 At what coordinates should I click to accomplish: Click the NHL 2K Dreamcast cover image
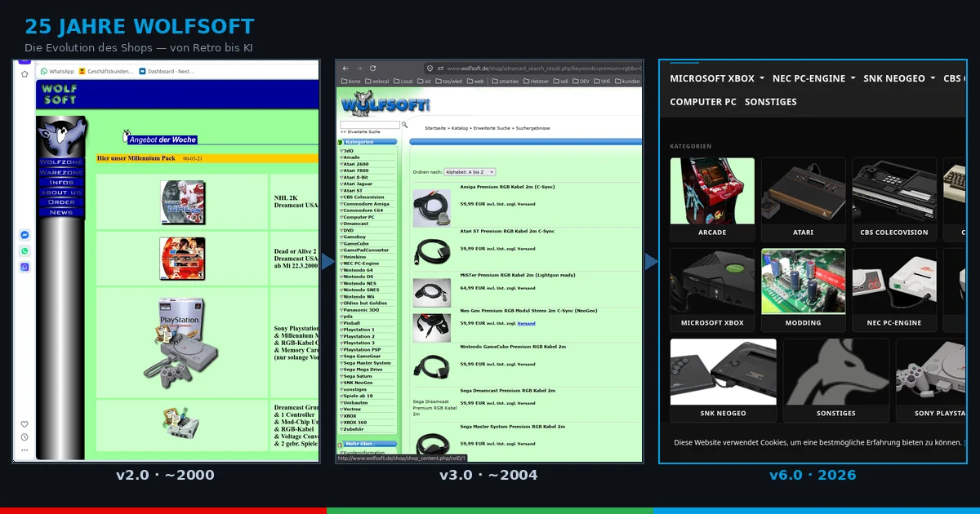pyautogui.click(x=183, y=202)
